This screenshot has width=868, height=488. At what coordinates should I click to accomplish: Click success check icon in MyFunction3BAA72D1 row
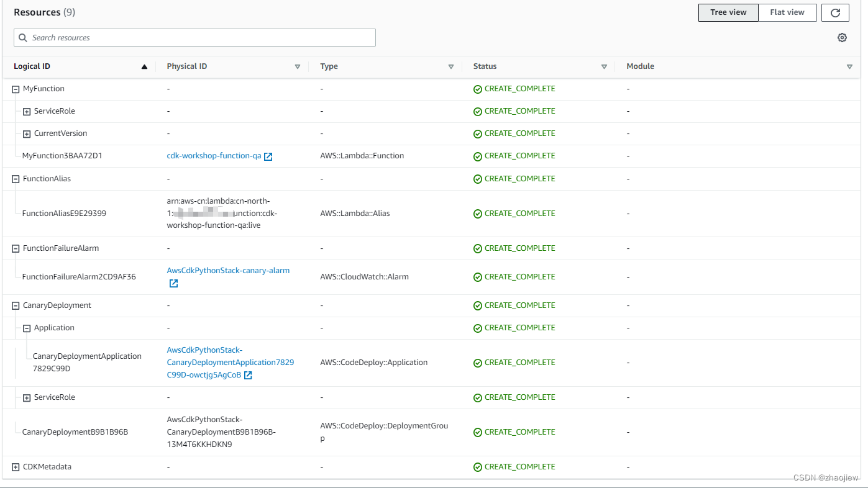tap(478, 156)
